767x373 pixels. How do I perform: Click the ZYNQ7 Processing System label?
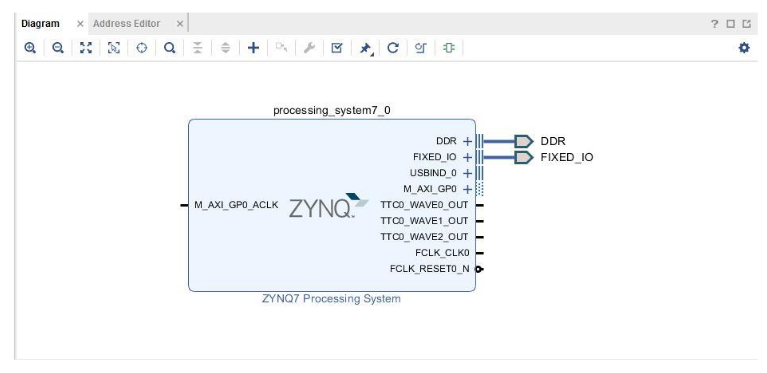[x=331, y=299]
